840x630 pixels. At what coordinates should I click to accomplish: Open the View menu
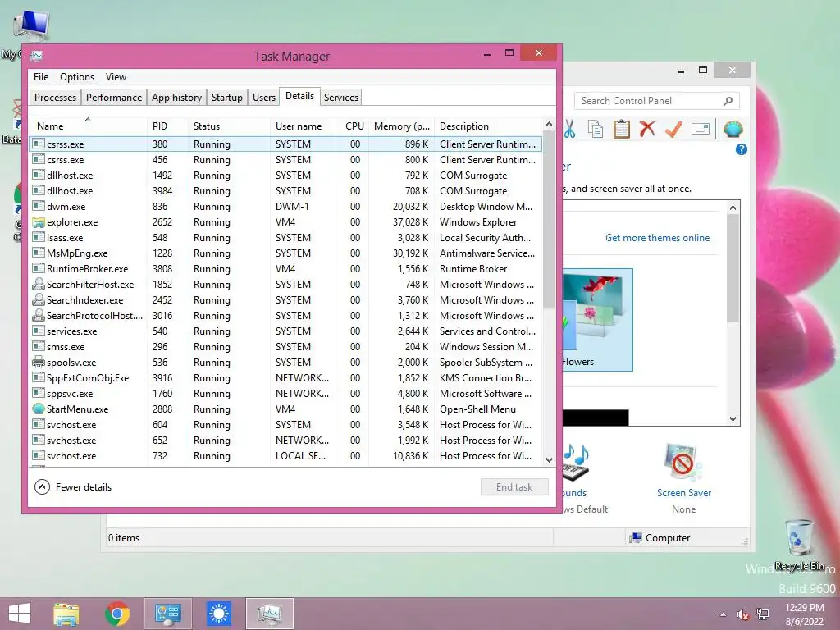pyautogui.click(x=116, y=77)
